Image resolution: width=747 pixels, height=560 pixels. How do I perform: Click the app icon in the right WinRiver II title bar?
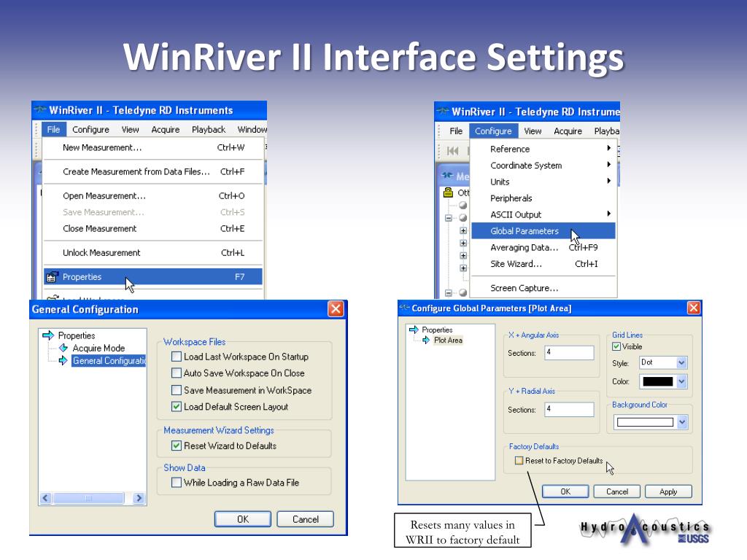click(x=443, y=112)
